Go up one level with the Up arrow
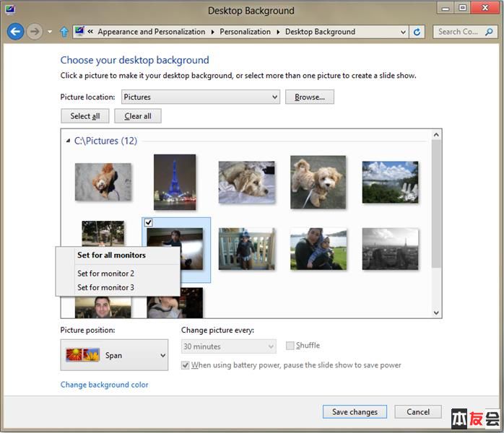504x433 pixels. [x=64, y=32]
